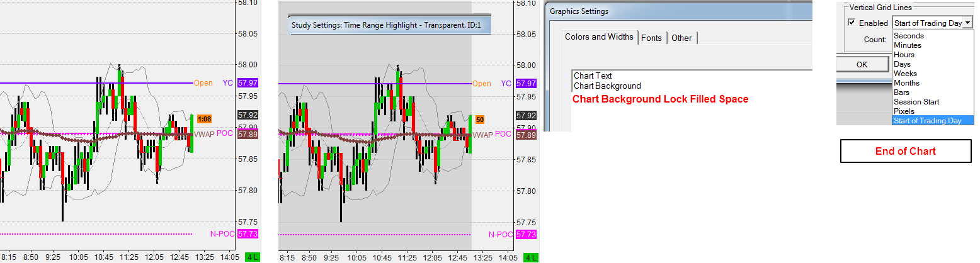Choose Seconds in the grid lines list
980x263 pixels.
point(932,36)
